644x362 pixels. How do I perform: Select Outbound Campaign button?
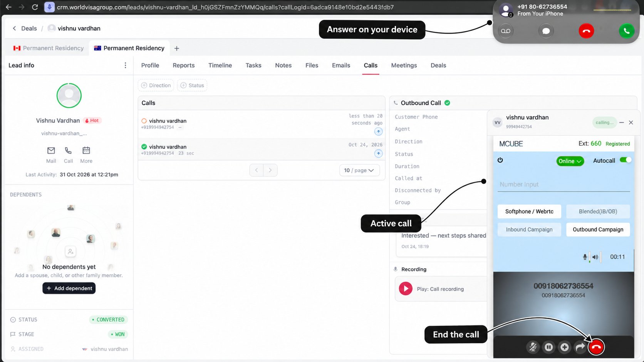tap(598, 229)
